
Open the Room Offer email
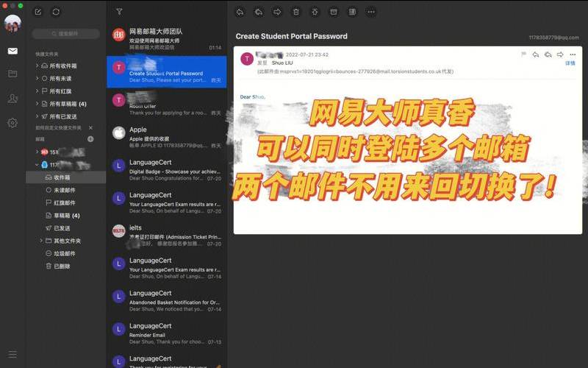click(167, 105)
